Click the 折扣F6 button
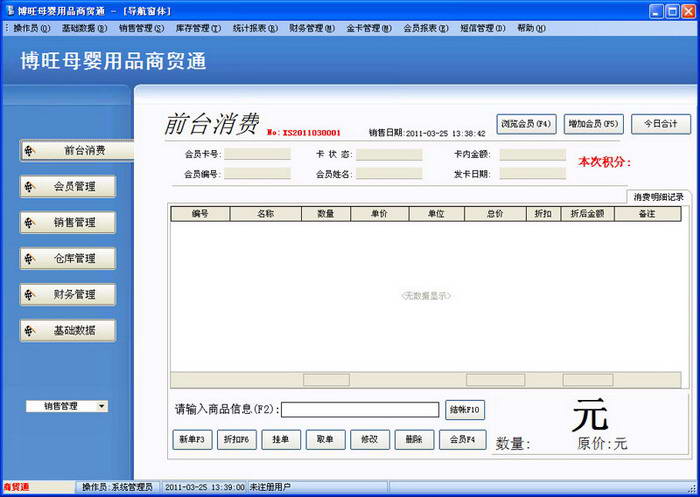The height and width of the screenshot is (497, 700). (x=237, y=439)
